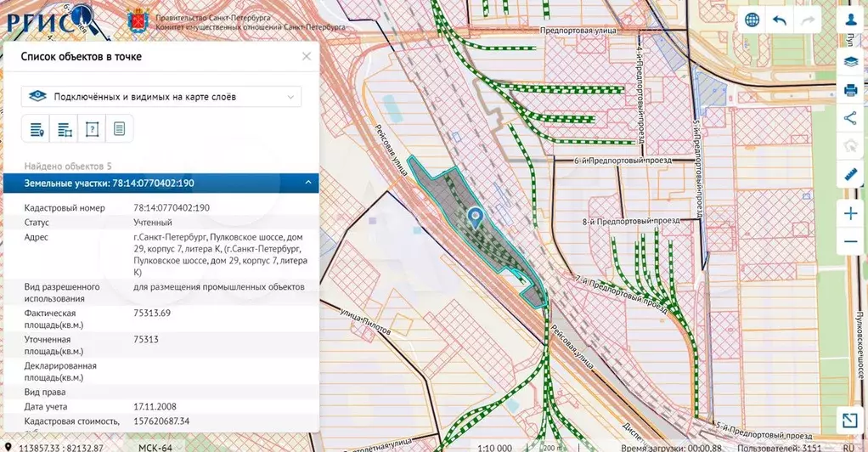Click the Найдено объектов 5 label
This screenshot has width=868, height=452.
[x=68, y=167]
